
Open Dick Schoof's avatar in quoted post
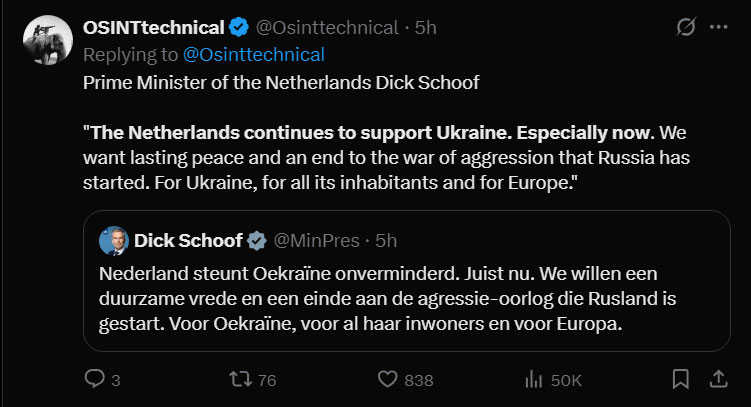pos(112,241)
